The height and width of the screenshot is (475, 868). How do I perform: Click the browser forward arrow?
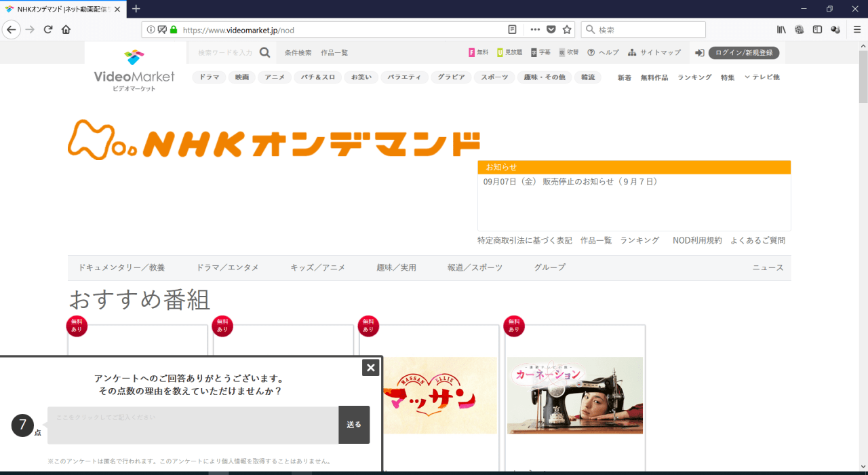30,29
